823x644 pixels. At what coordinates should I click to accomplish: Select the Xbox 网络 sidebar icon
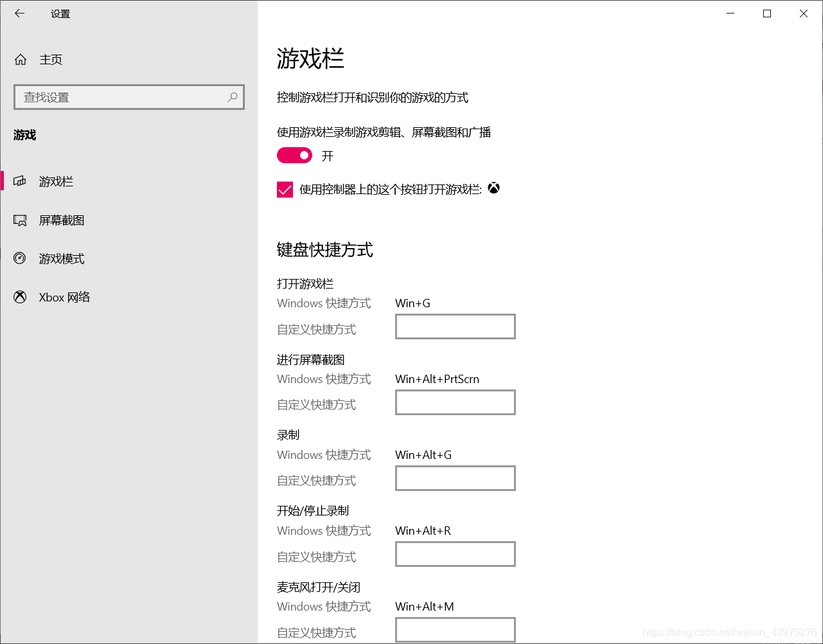click(20, 297)
